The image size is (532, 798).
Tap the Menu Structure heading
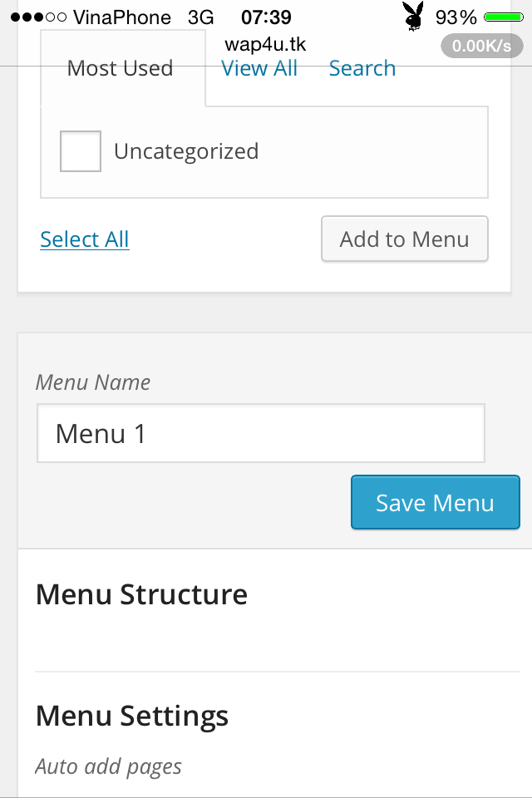click(x=142, y=594)
